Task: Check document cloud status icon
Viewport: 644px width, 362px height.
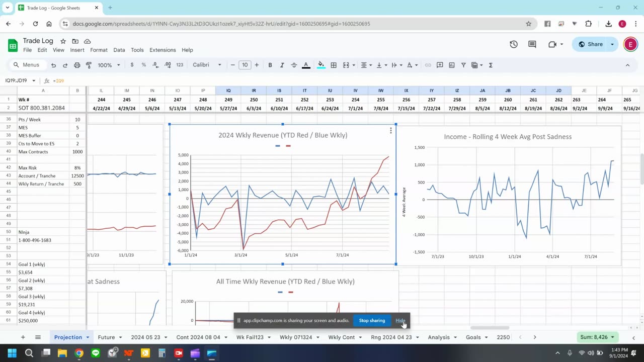Action: (x=87, y=41)
